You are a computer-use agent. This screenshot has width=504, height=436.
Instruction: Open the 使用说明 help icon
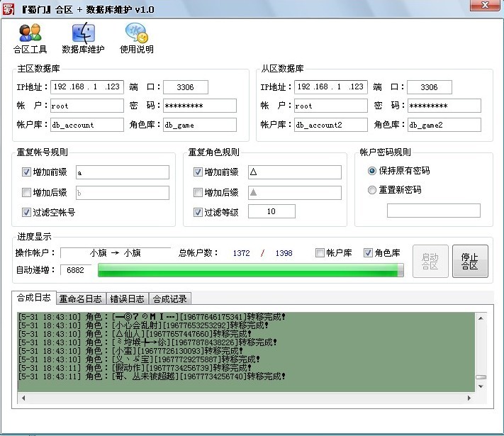pyautogui.click(x=136, y=38)
